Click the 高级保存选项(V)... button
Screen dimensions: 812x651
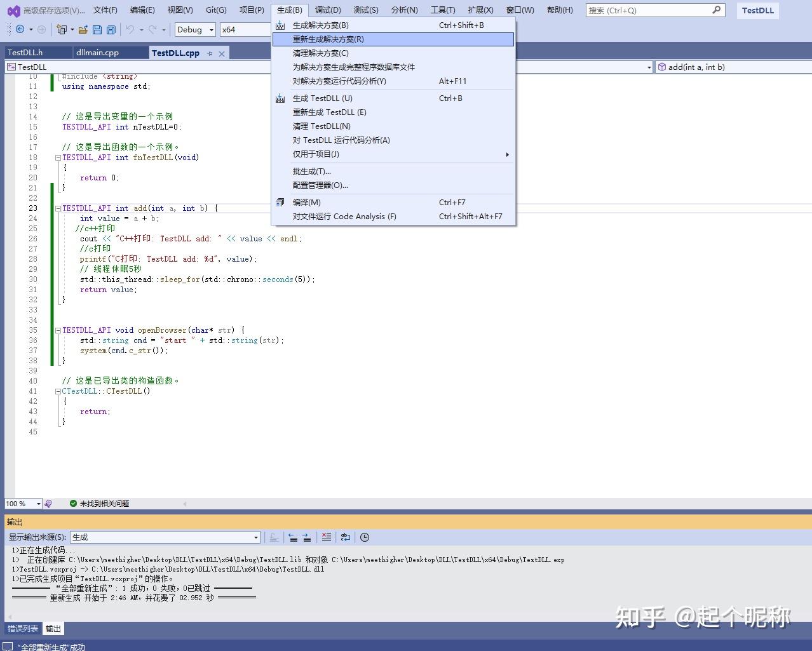click(54, 10)
